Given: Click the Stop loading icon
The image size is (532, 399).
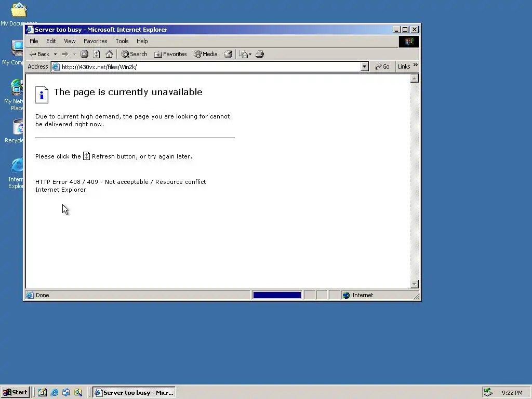Looking at the screenshot, I should [x=84, y=54].
